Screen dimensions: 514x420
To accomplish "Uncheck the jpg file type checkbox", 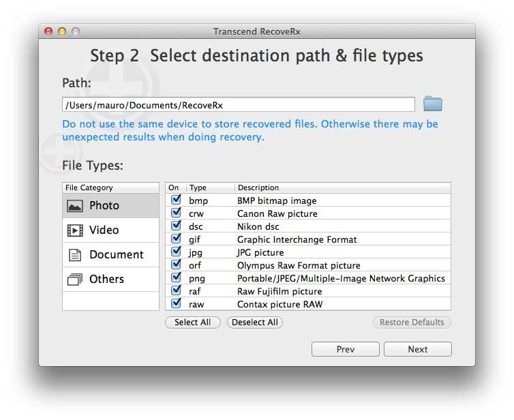I will point(176,252).
